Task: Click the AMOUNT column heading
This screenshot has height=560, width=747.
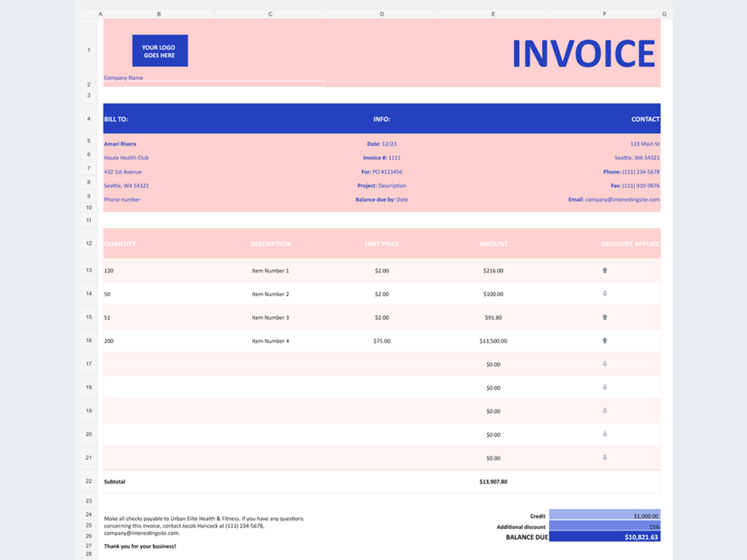Action: click(493, 244)
